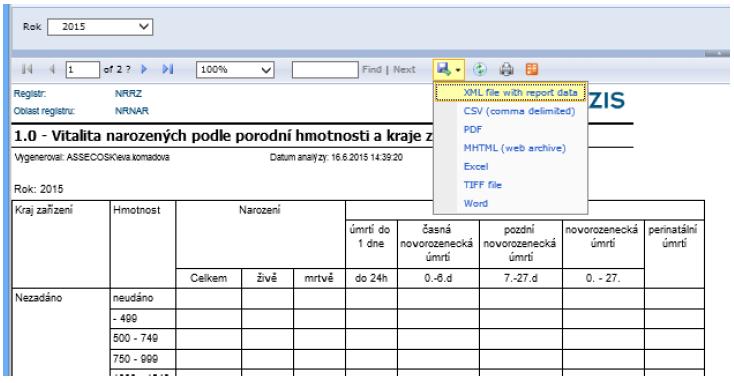Click the 'mrtvě' subheader cell
The image size is (734, 383).
tap(319, 278)
